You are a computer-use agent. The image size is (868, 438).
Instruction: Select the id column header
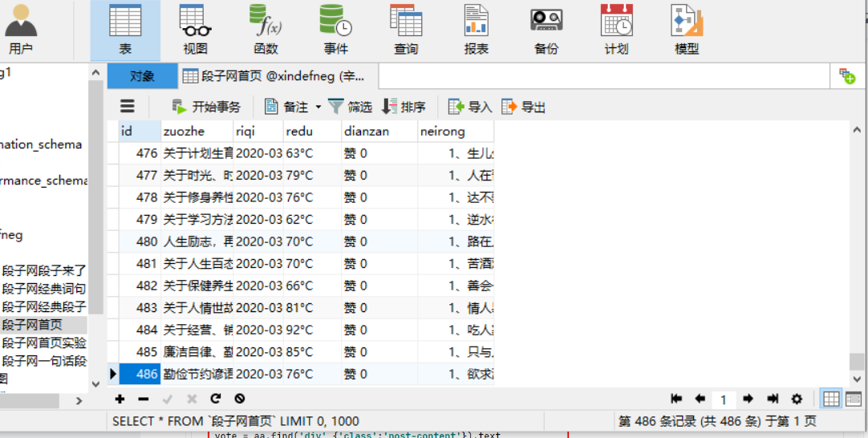click(140, 132)
